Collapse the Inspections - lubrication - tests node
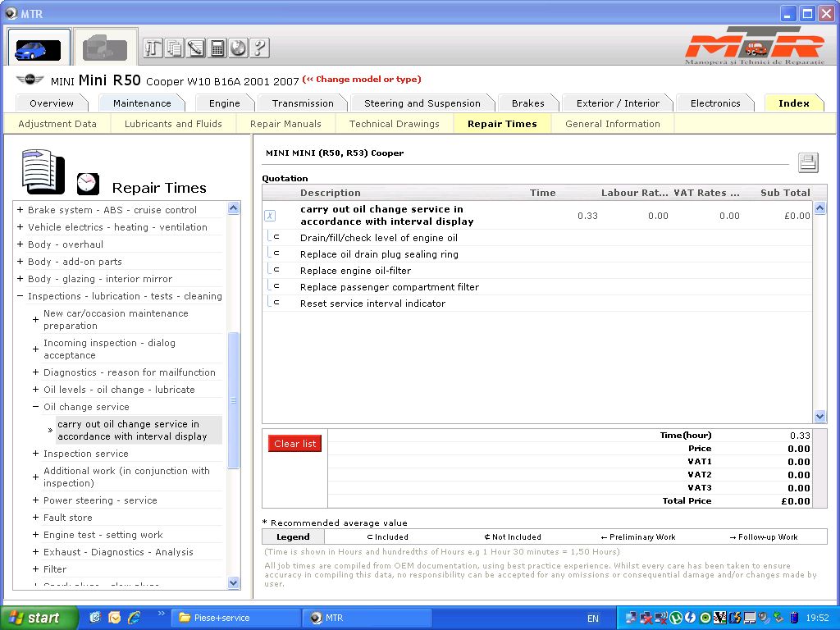 20,296
